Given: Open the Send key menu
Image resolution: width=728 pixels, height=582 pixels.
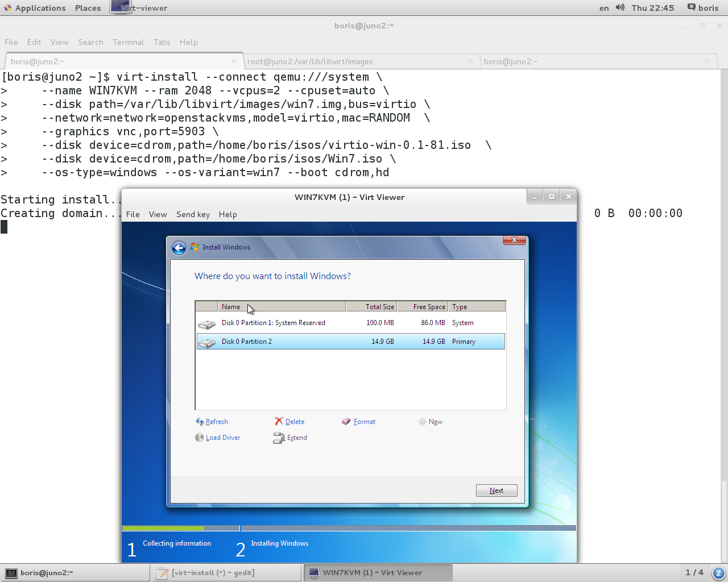Looking at the screenshot, I should point(193,214).
